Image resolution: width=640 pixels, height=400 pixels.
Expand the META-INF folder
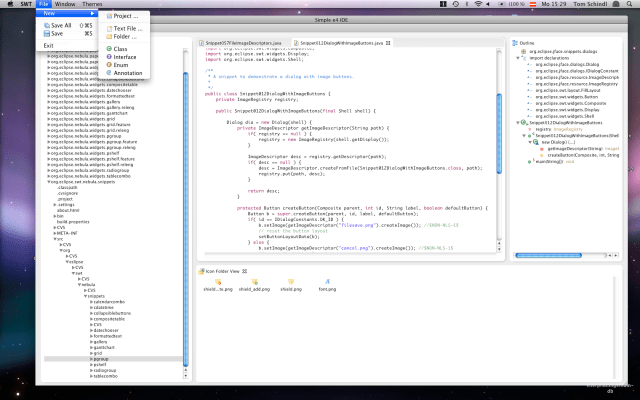(53, 235)
